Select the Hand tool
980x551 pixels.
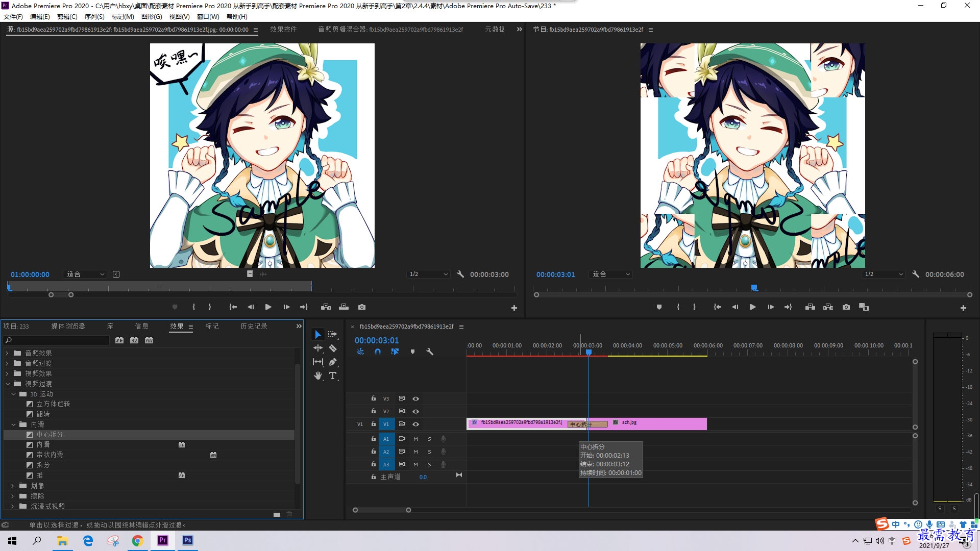pyautogui.click(x=318, y=375)
